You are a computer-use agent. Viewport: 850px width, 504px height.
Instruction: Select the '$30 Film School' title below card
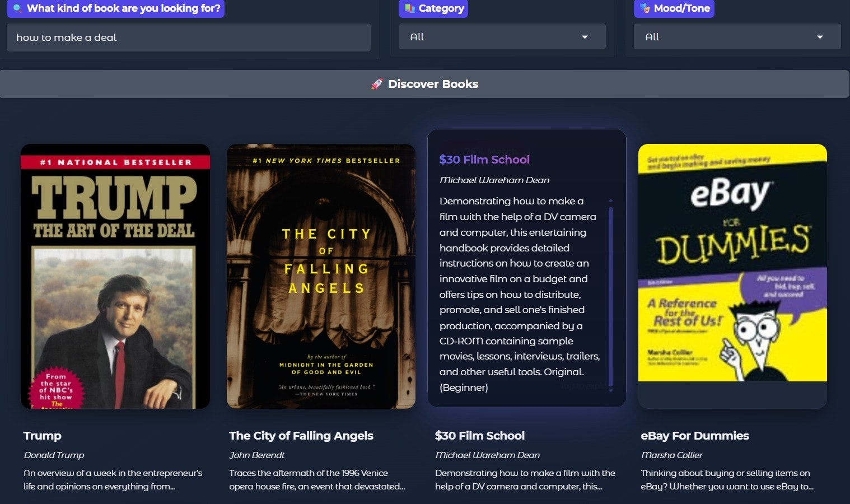480,436
